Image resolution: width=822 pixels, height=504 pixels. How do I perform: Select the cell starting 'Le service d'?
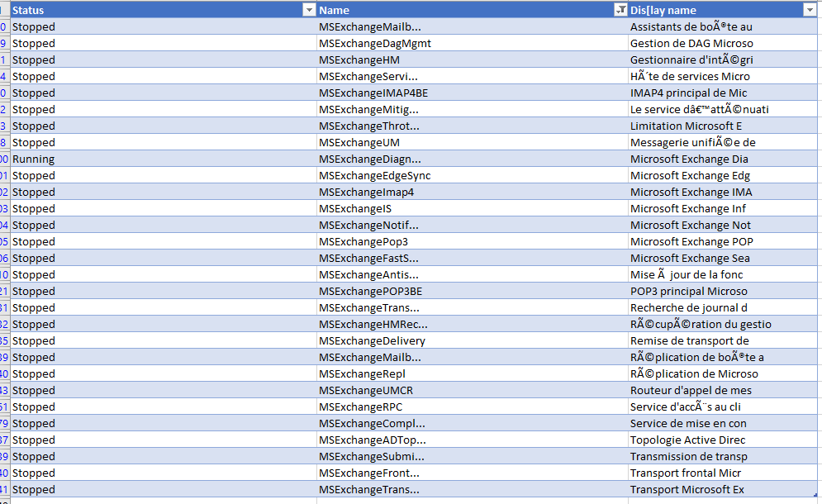click(722, 109)
